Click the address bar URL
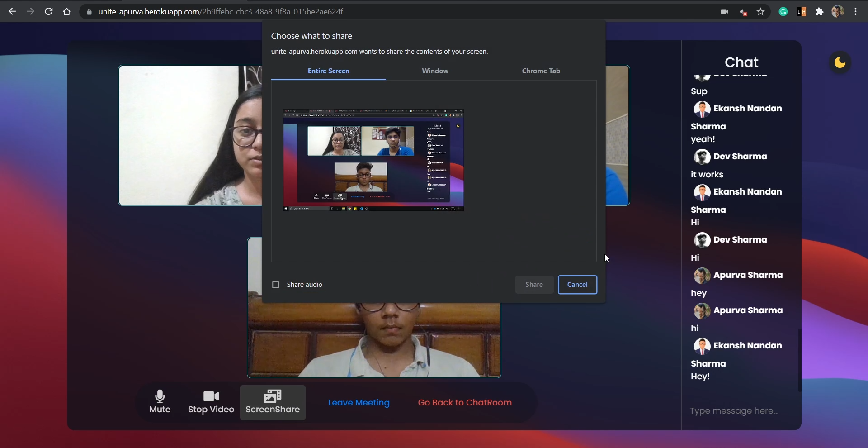Viewport: 868px width, 448px height. (x=221, y=12)
